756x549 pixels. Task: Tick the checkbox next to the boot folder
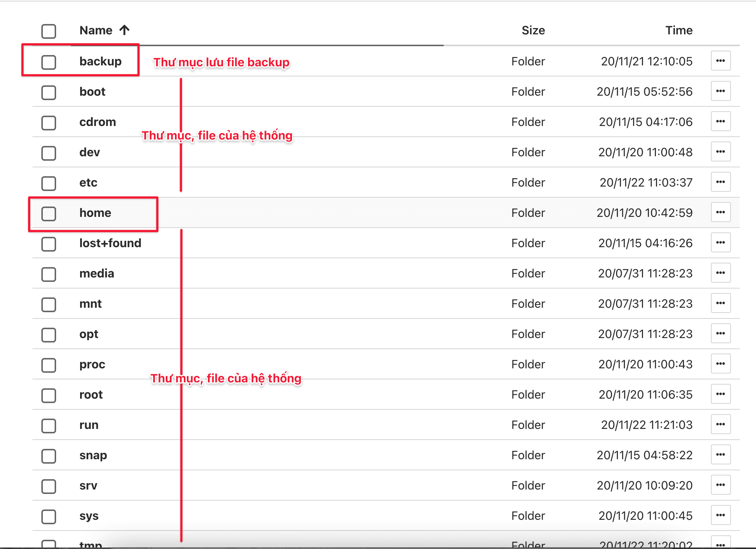tap(48, 92)
